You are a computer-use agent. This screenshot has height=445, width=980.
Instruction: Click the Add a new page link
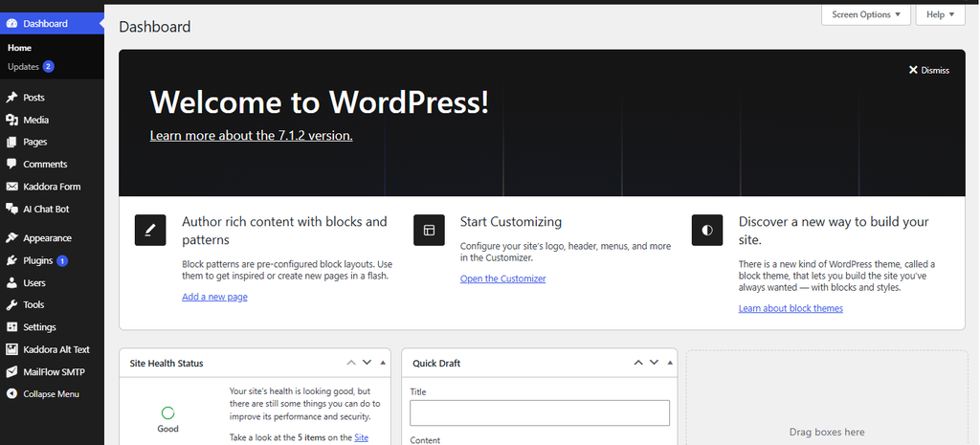[x=214, y=297]
